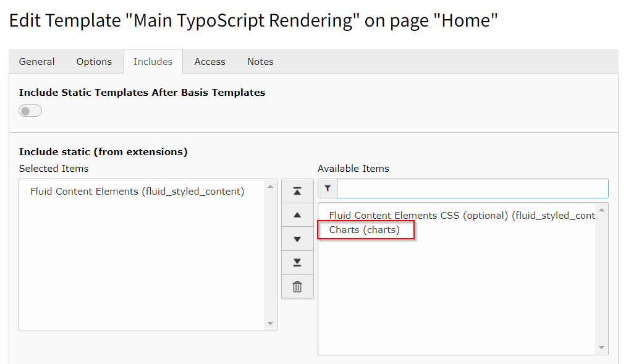
Task: Click the move item up arrow
Action: tap(297, 214)
